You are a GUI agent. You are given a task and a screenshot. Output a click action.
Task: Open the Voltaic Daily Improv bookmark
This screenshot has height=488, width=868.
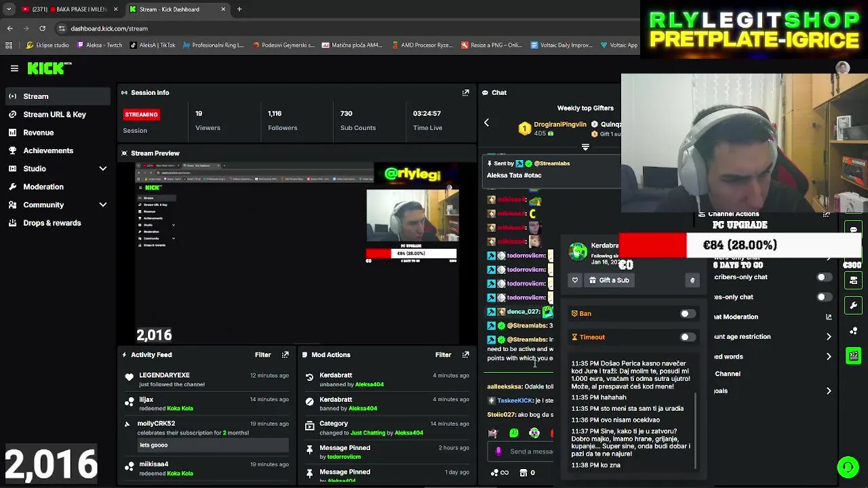click(561, 45)
